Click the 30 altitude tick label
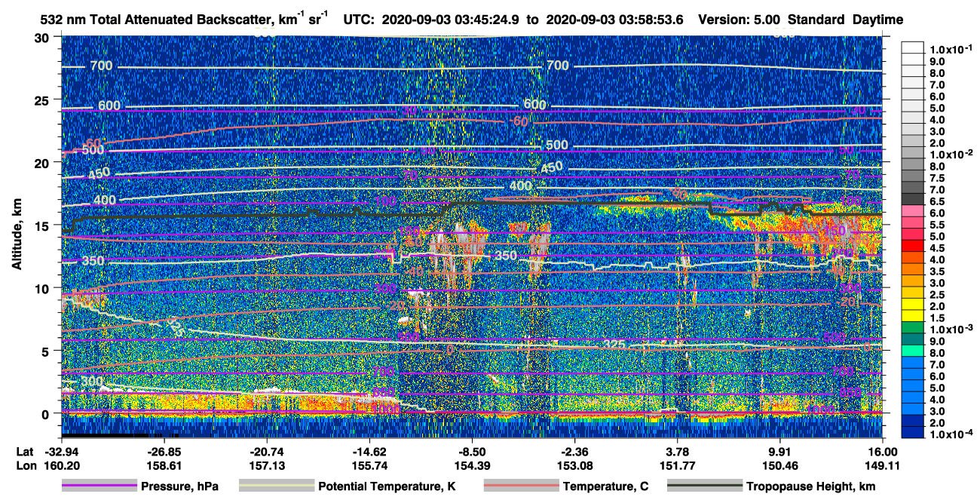 pos(44,38)
